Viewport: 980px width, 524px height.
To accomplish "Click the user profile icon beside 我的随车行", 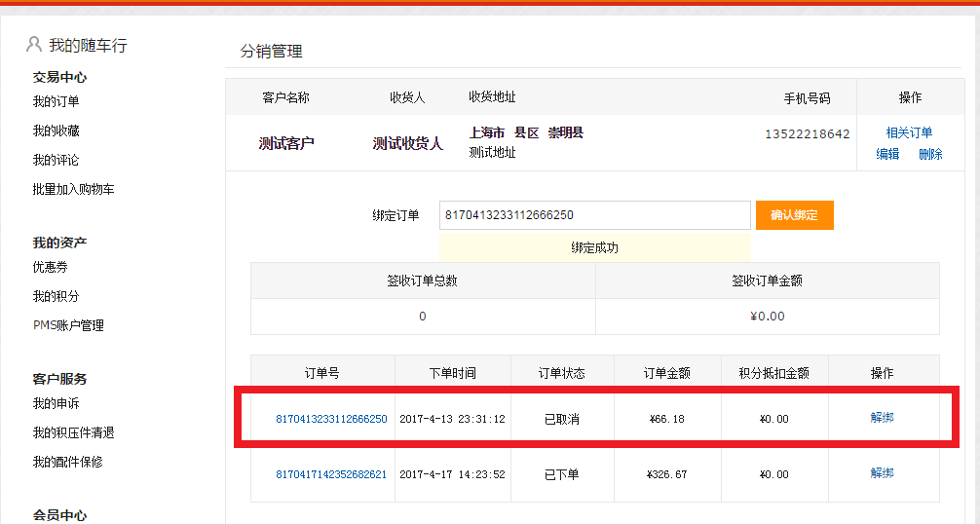I will coord(34,44).
